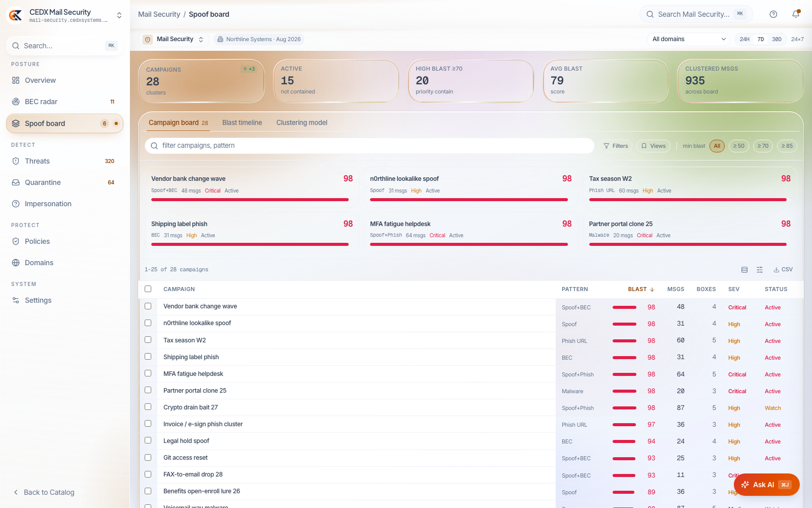This screenshot has height=508, width=812.
Task: Open Overview dashboard icon in sidebar
Action: pos(16,80)
